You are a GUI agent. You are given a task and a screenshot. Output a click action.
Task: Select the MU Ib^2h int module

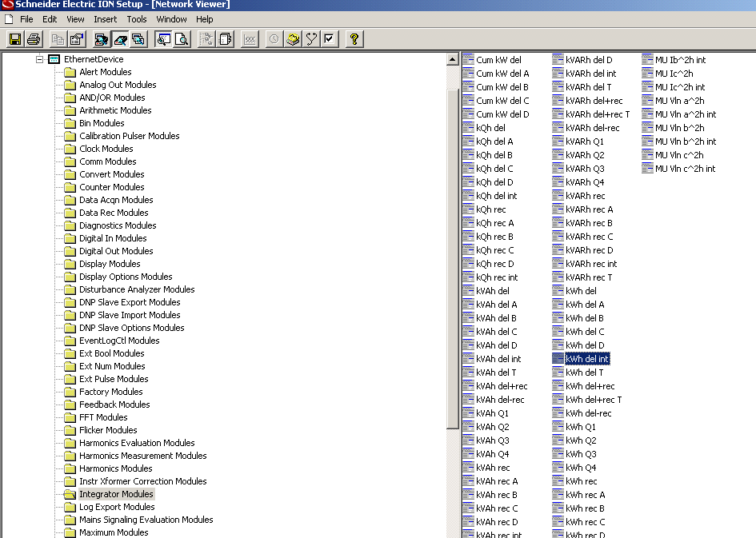680,60
